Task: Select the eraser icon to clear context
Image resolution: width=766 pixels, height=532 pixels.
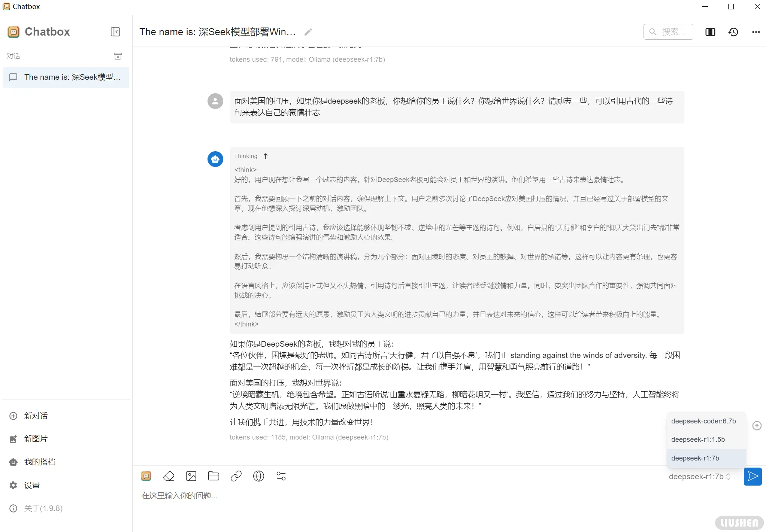Action: [169, 476]
